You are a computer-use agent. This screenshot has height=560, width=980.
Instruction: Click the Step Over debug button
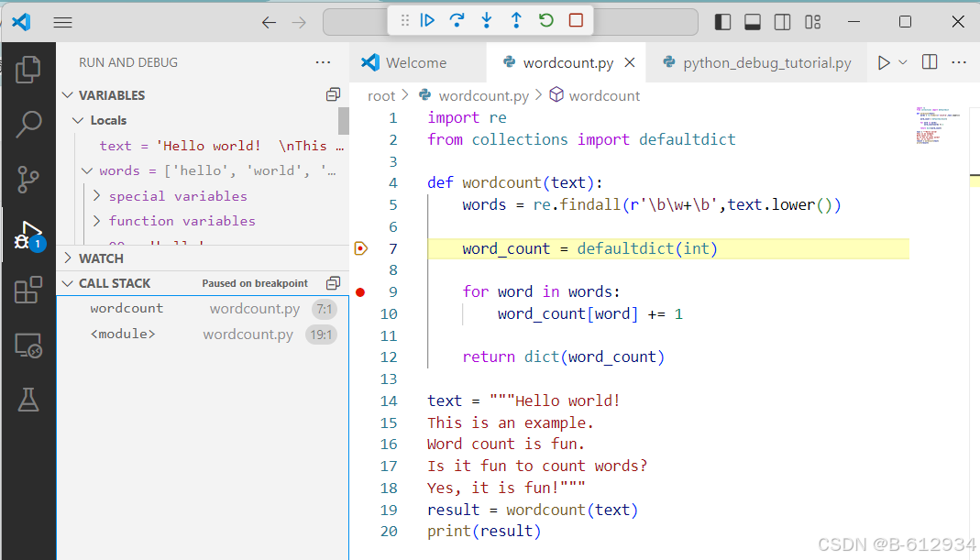tap(457, 21)
